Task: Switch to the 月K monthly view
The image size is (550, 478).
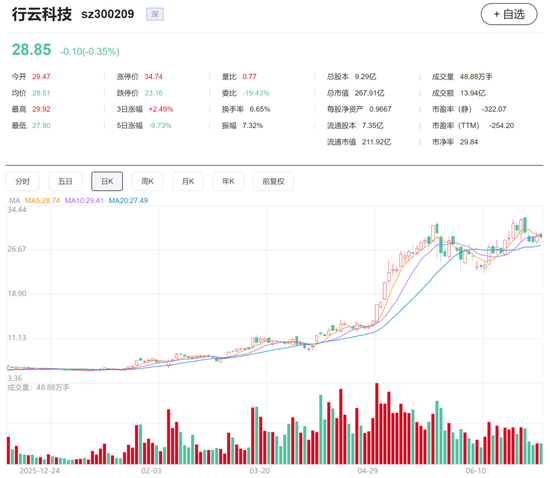Action: pos(188,181)
